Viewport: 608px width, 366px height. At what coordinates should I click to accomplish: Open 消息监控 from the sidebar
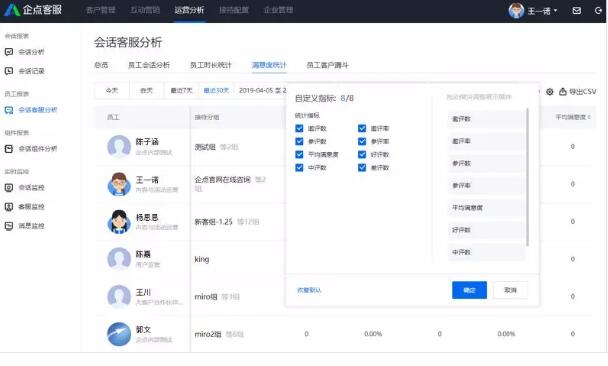[x=25, y=226]
